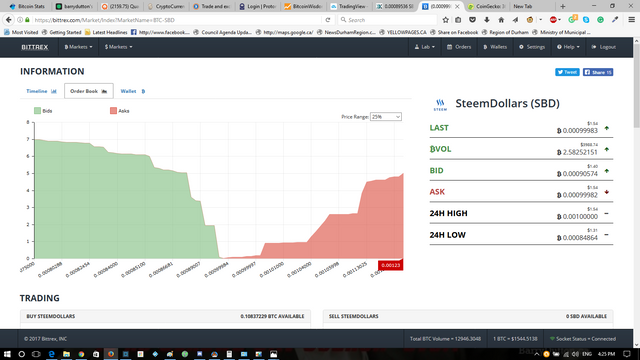Toggle the Bids series in chart legend
The width and height of the screenshot is (640, 360).
pyautogui.click(x=43, y=111)
